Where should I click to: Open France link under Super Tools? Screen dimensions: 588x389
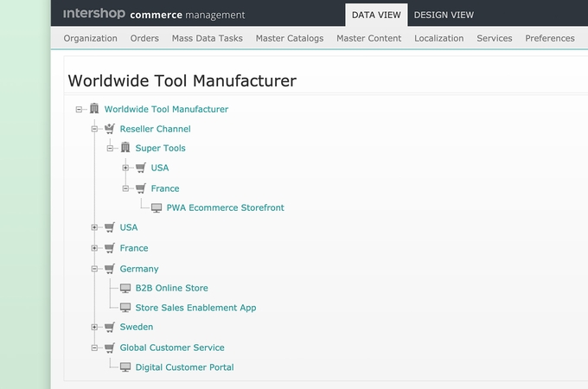(x=165, y=188)
